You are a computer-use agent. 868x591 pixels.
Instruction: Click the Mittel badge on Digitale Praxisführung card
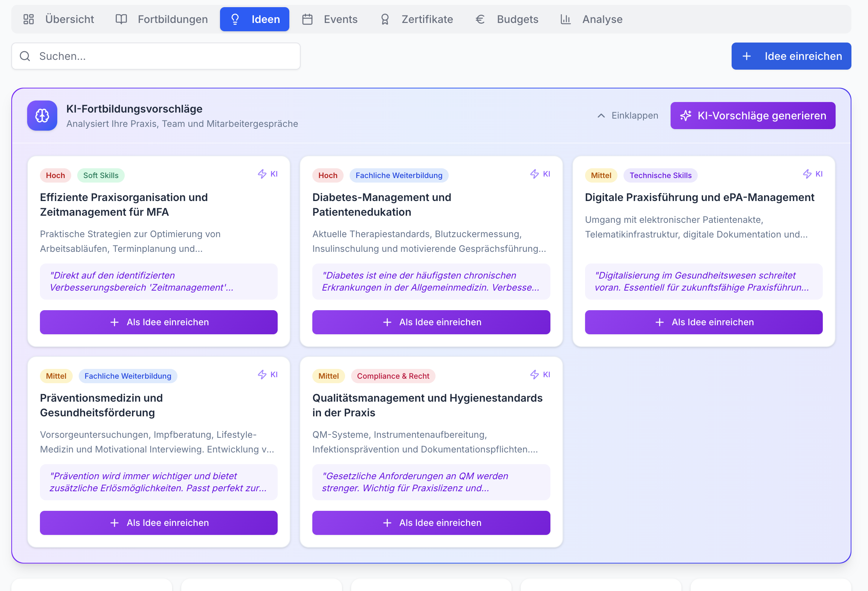click(601, 175)
